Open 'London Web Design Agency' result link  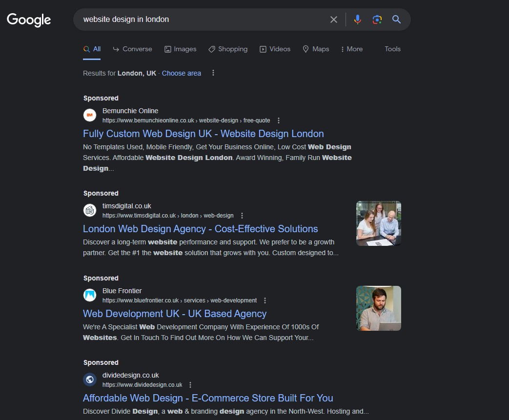(200, 229)
